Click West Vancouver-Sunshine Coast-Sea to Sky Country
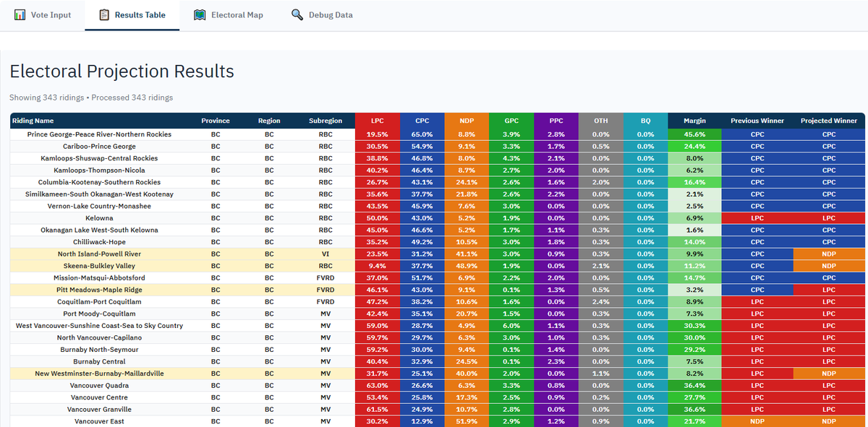This screenshot has height=427, width=868. tap(99, 325)
